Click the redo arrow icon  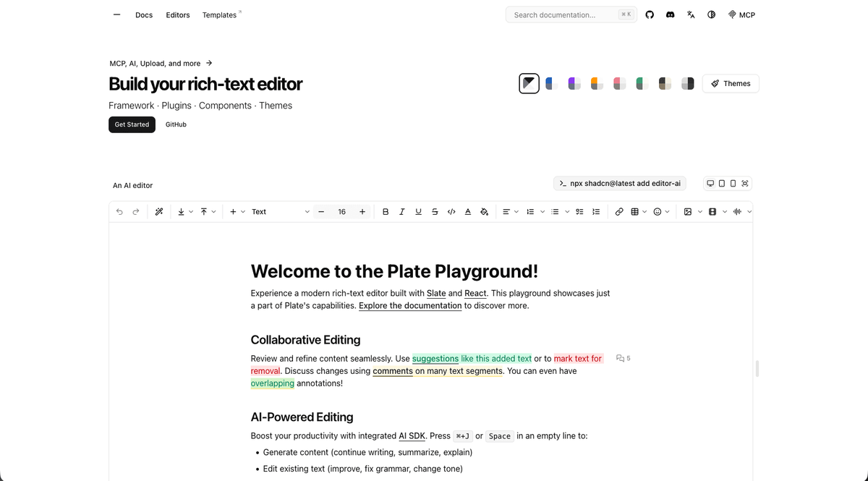click(x=136, y=212)
